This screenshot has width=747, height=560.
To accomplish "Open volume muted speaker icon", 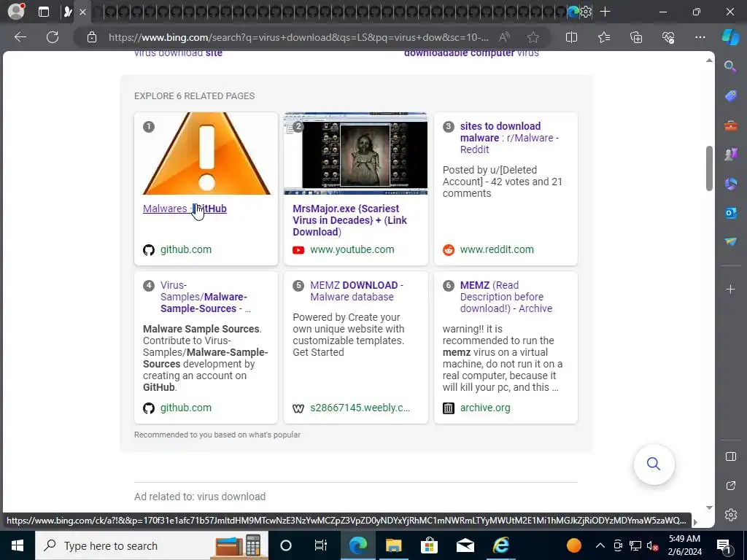I will pos(653,545).
